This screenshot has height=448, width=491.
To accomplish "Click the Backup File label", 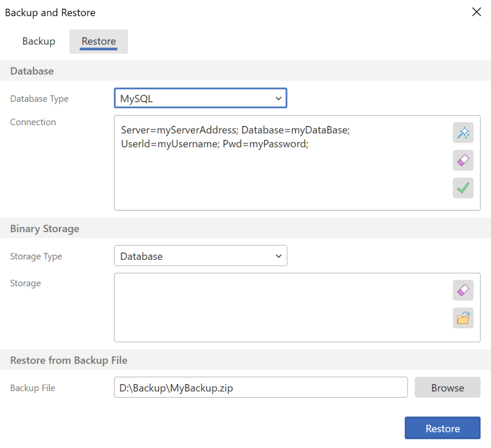I will [x=33, y=388].
